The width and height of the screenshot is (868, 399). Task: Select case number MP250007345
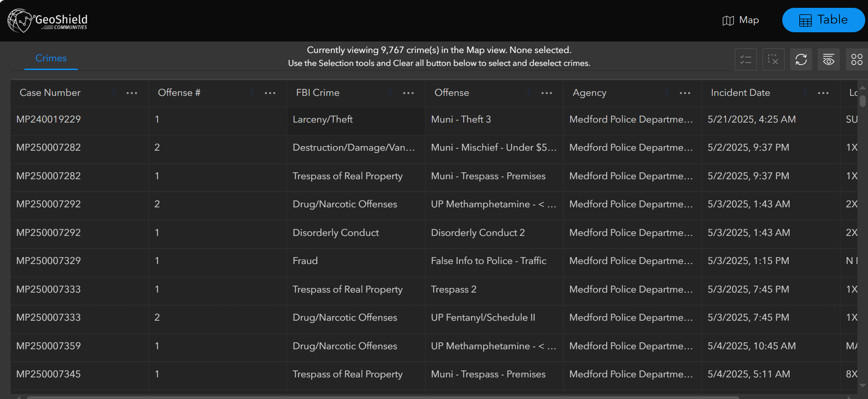tap(48, 374)
